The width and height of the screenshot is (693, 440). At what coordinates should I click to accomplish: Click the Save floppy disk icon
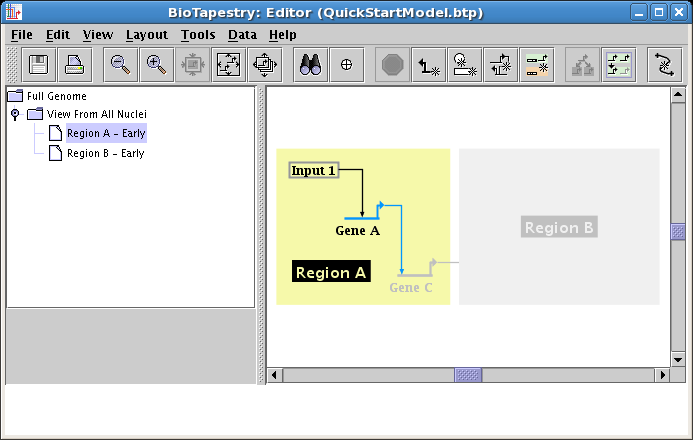pyautogui.click(x=39, y=64)
